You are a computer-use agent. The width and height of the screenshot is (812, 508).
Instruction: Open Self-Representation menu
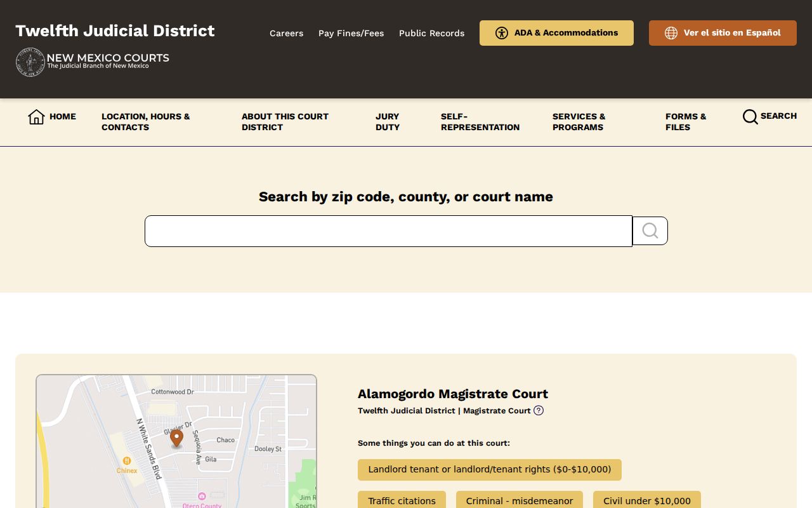coord(480,122)
